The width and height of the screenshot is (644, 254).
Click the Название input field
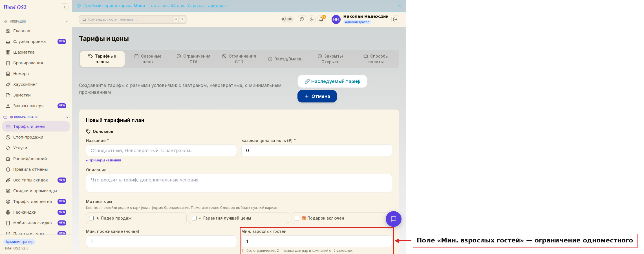[x=161, y=150]
